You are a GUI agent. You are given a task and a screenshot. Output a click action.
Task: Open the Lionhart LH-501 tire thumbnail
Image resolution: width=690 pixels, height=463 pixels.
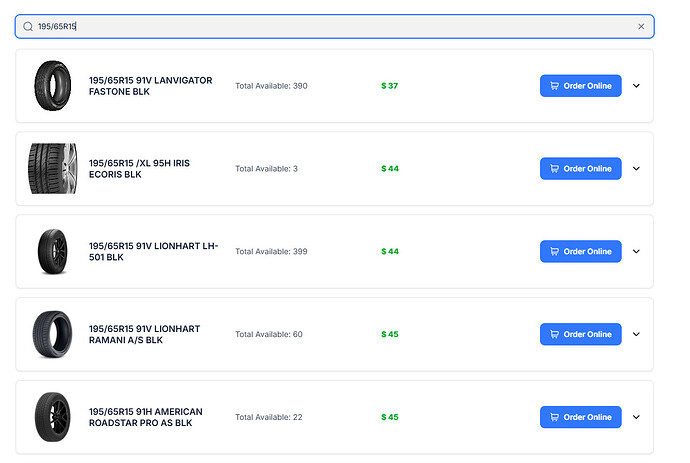click(53, 251)
